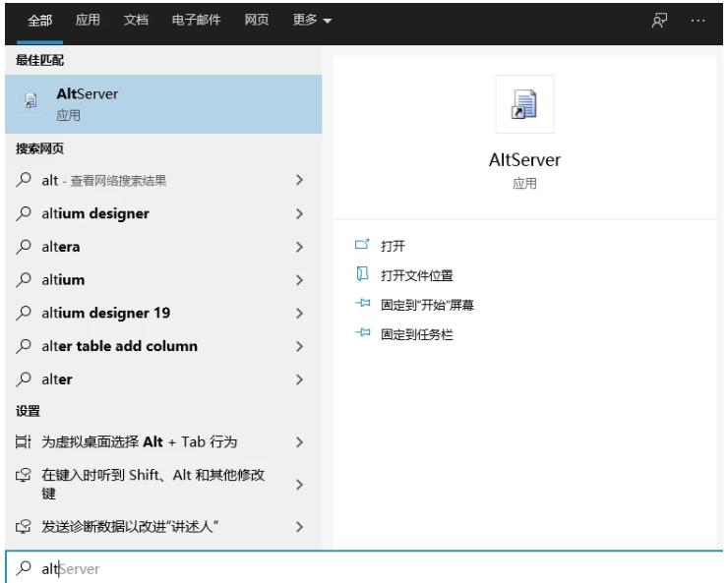Expand the Alt + Tab 行为 settings chevron
The width and height of the screenshot is (728, 583).
tap(299, 442)
